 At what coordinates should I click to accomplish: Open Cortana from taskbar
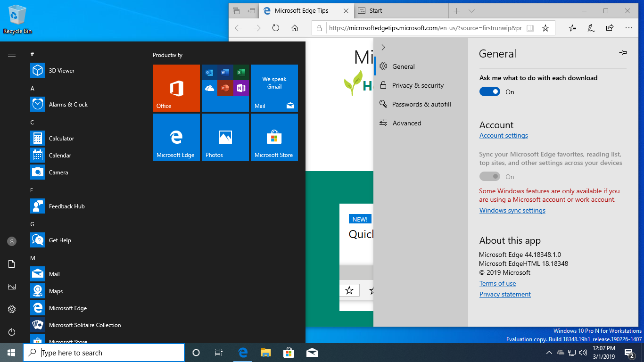pos(196,353)
